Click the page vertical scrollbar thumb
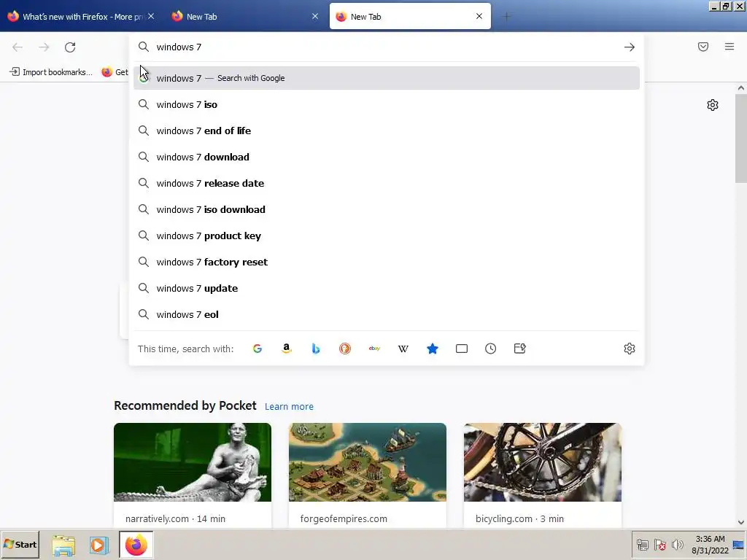The width and height of the screenshot is (747, 560). [741, 138]
